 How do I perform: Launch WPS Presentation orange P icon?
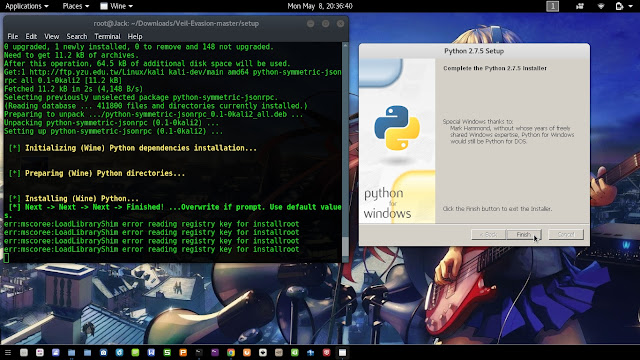(x=183, y=352)
